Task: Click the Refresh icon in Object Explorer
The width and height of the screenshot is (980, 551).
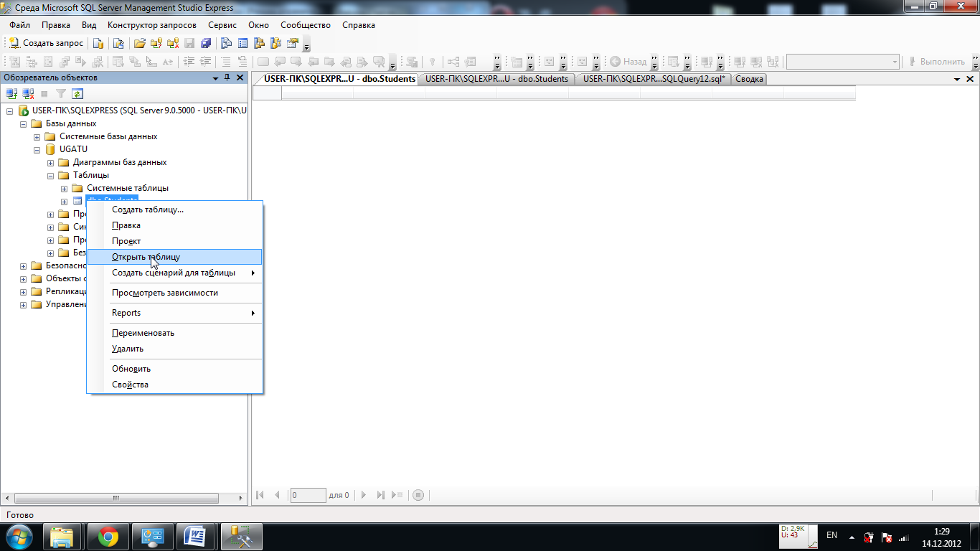Action: (x=77, y=93)
